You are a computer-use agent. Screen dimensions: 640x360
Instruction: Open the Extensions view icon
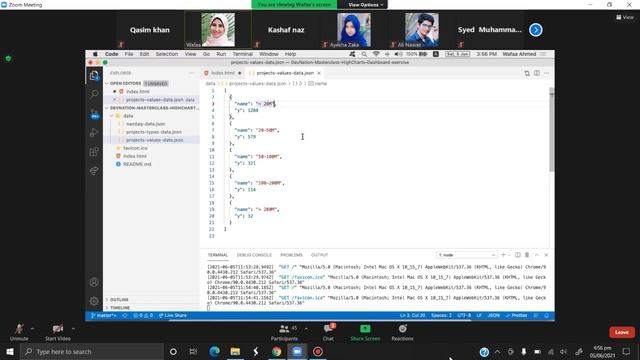[94, 152]
